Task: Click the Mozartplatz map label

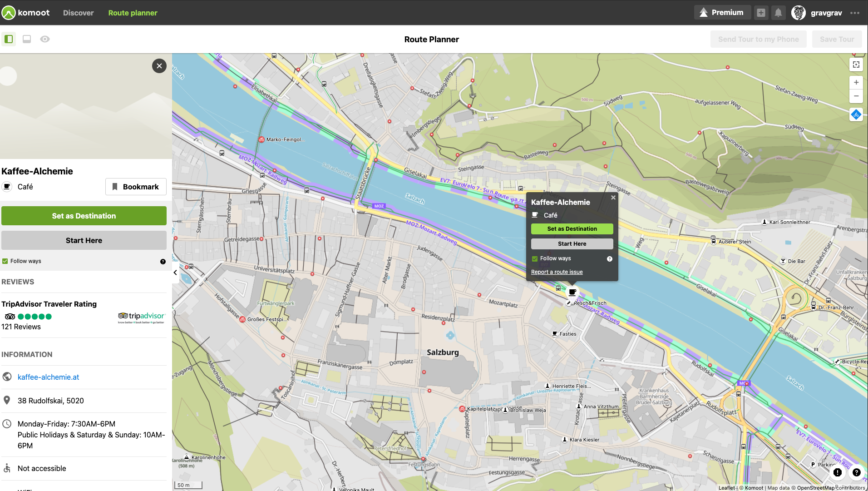Action: pos(503,303)
